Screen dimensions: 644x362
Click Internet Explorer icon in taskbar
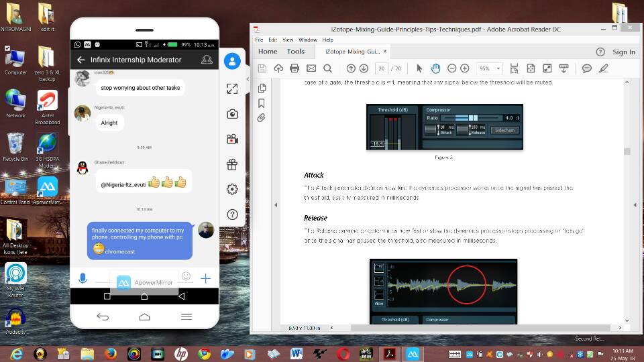tap(16, 354)
